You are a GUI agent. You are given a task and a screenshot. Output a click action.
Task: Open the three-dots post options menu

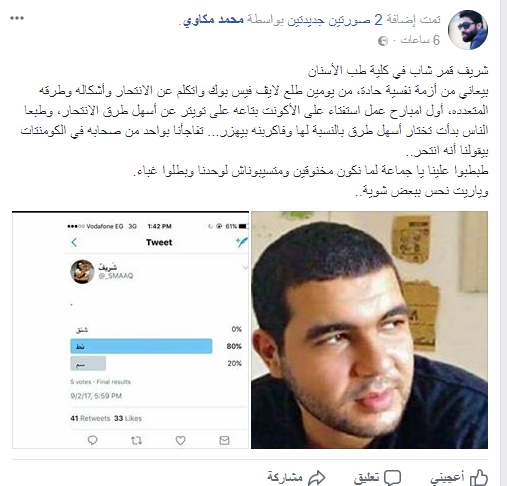pyautogui.click(x=17, y=18)
